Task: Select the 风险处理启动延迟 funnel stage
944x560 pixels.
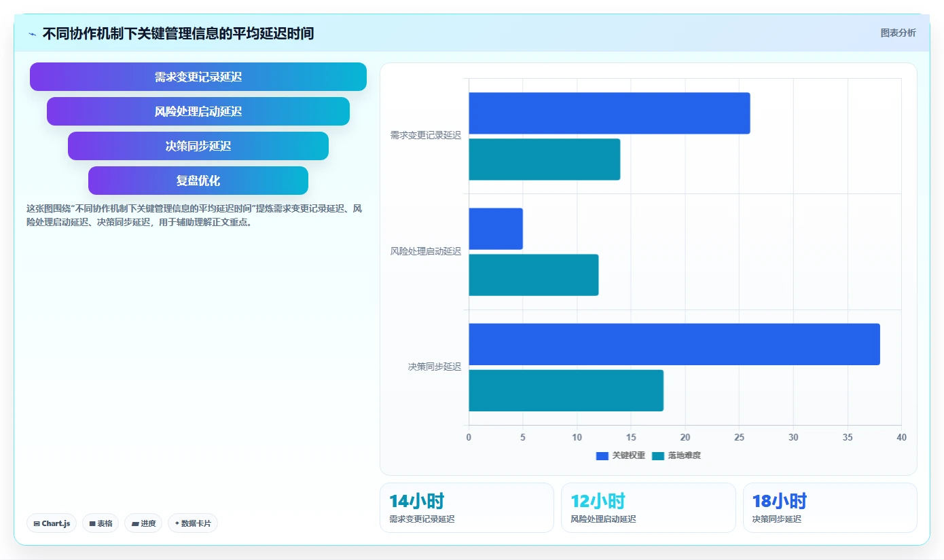Action: point(198,111)
